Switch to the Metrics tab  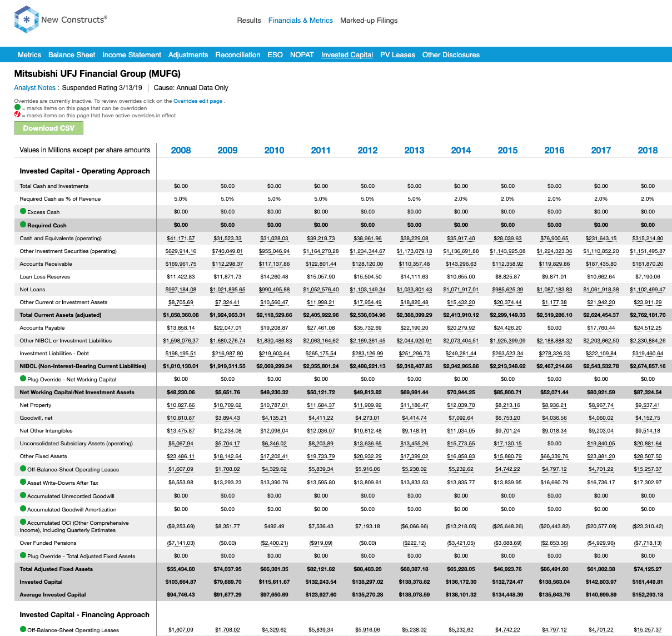coord(29,55)
